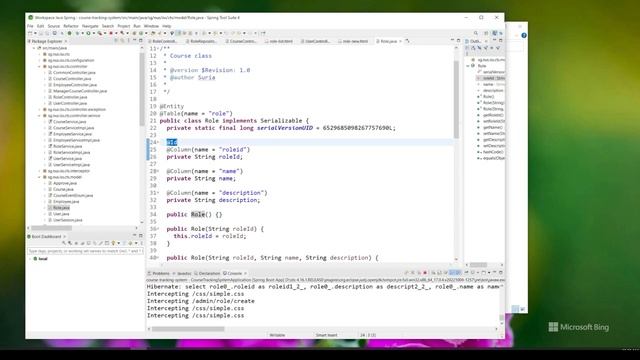
Task: Click the editor vertical scrollbar thumb
Action: 456,99
